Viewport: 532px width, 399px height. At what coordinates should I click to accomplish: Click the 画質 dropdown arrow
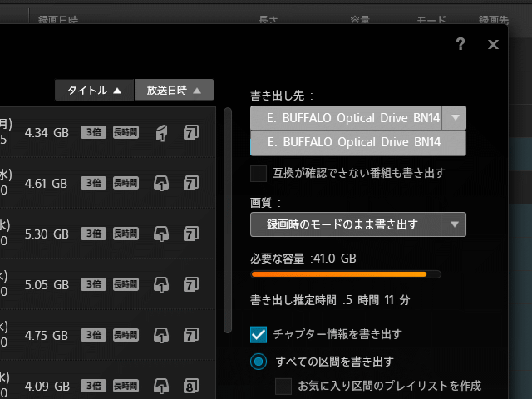454,224
